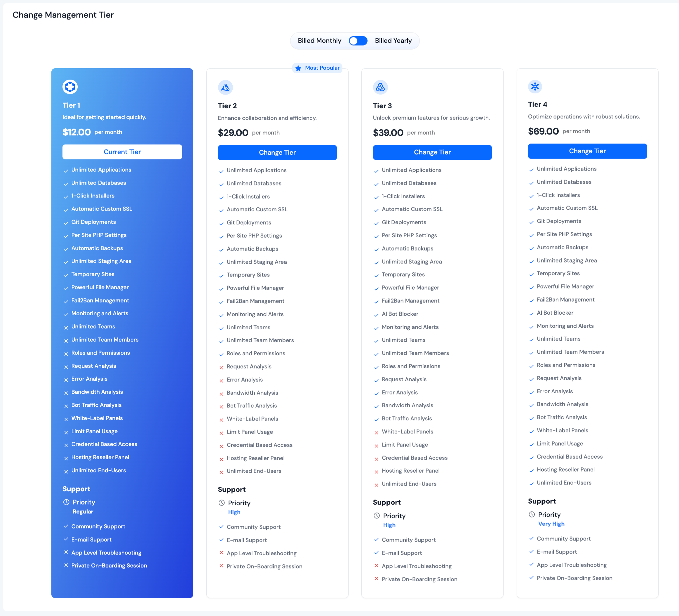Click check beside Tier 1 Community Support
Image resolution: width=679 pixels, height=616 pixels.
point(66,526)
